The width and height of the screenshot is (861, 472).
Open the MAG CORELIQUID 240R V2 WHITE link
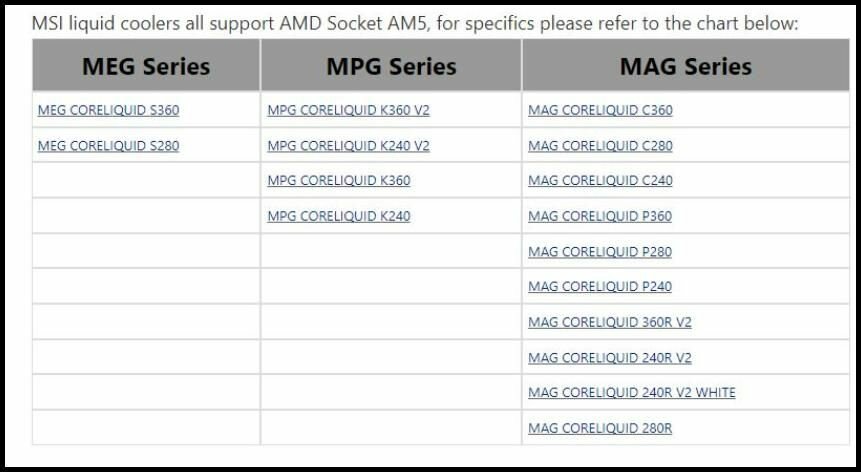point(631,392)
